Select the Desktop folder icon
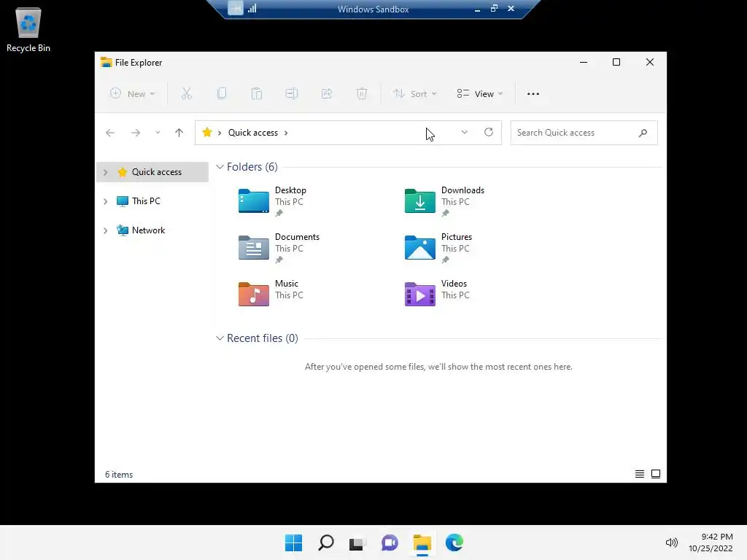Viewport: 747px width, 560px height. coord(253,201)
